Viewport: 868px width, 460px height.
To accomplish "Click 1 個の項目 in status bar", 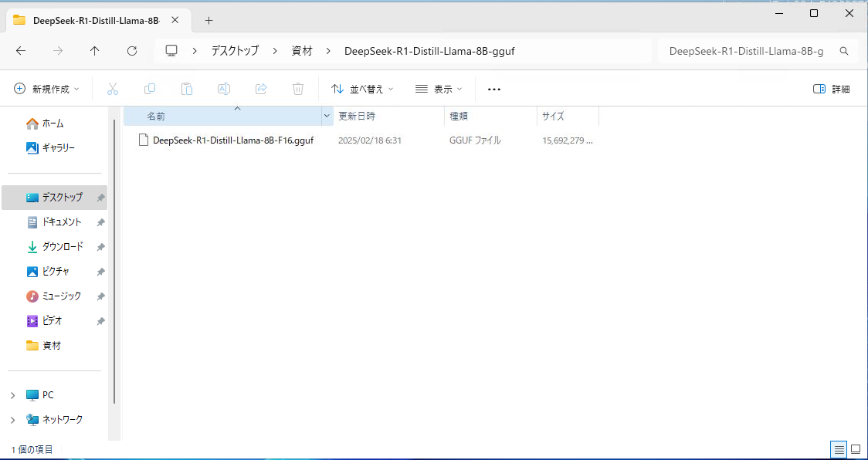I will click(x=32, y=449).
